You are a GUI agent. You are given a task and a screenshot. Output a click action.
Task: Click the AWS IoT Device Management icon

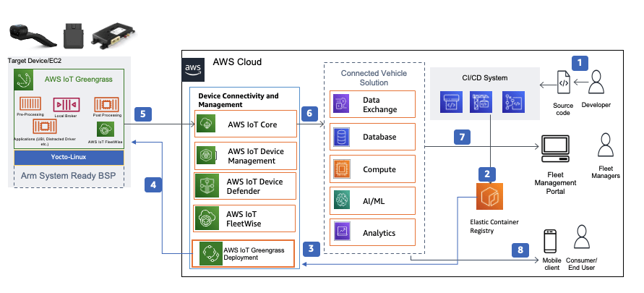point(205,156)
